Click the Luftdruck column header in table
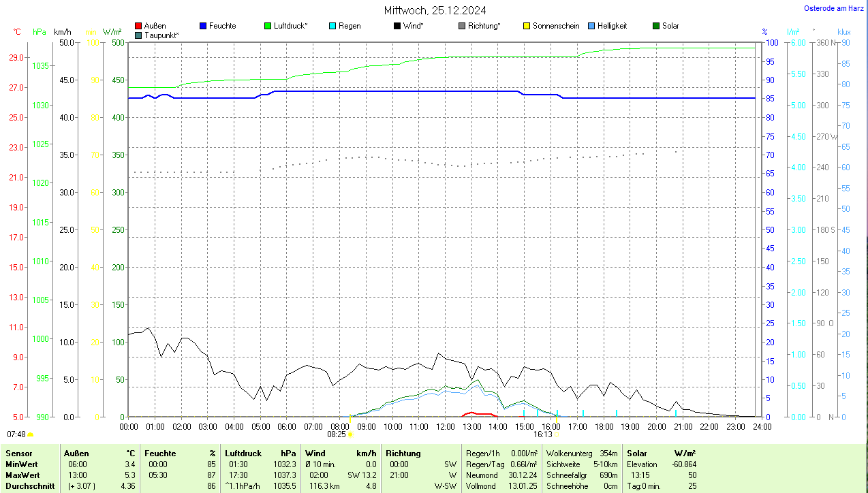The image size is (868, 493). [x=243, y=454]
